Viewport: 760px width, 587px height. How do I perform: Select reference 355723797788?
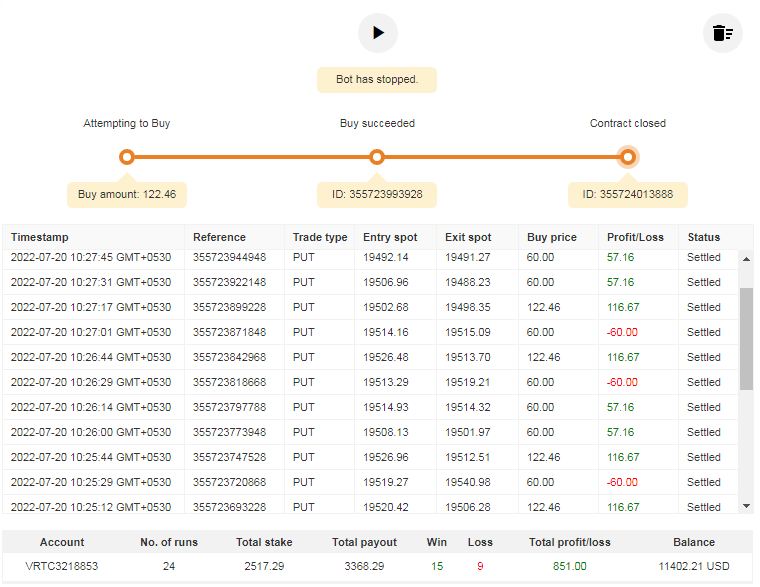click(229, 407)
